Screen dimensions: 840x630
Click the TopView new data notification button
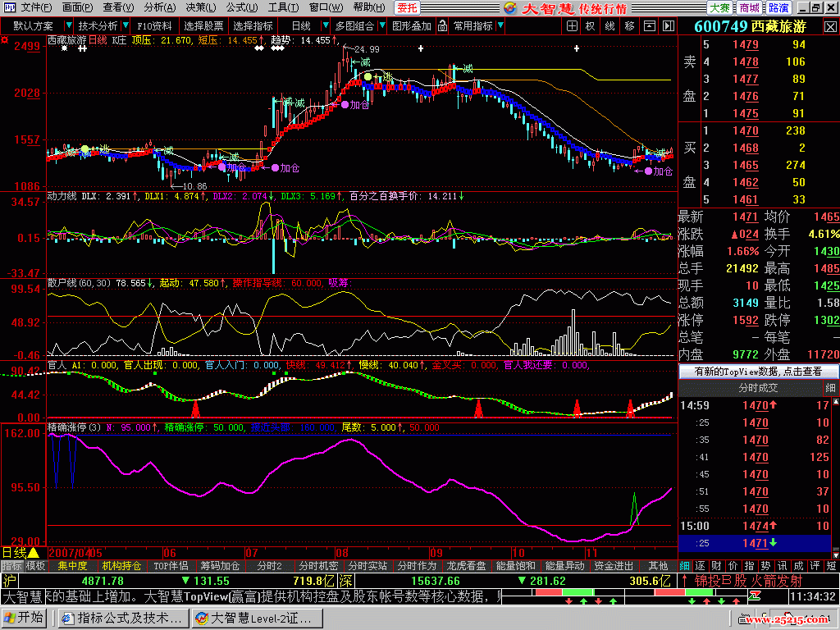pos(758,371)
